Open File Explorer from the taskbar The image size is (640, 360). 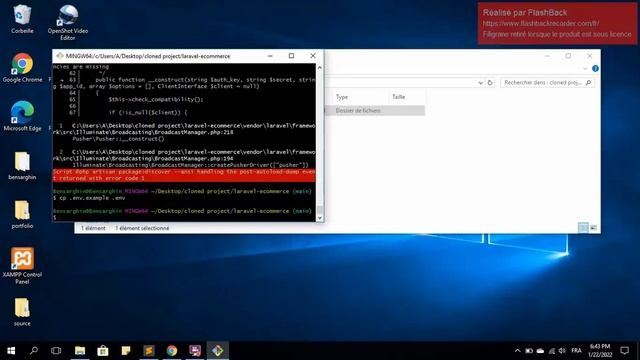click(x=80, y=350)
